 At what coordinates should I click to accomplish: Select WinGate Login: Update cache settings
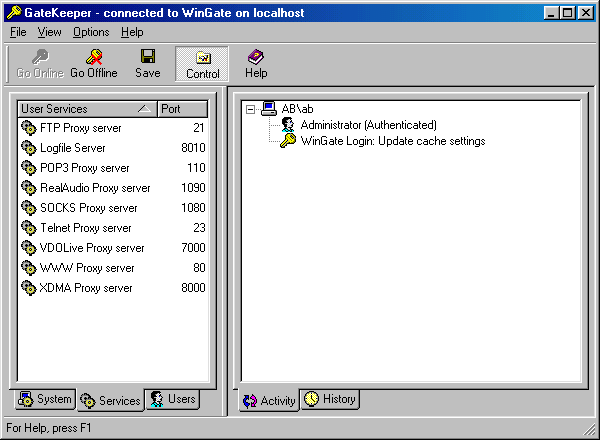pyautogui.click(x=393, y=141)
